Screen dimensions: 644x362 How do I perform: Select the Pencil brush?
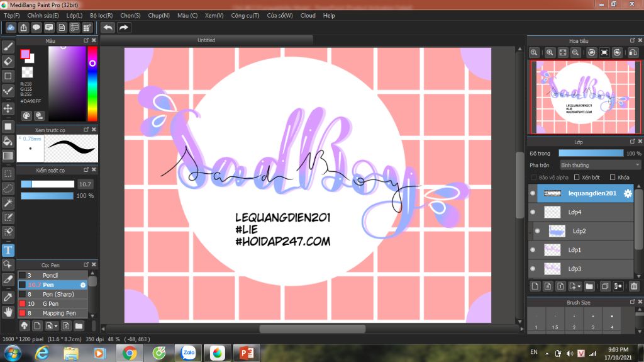coord(53,275)
